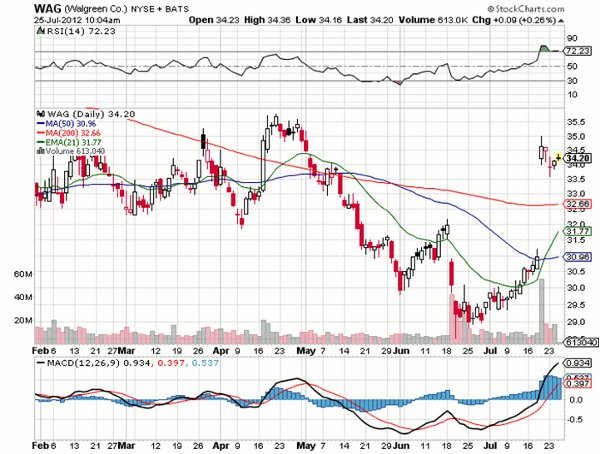
Task: Click the 90 RSI axis label
Action: click(572, 38)
